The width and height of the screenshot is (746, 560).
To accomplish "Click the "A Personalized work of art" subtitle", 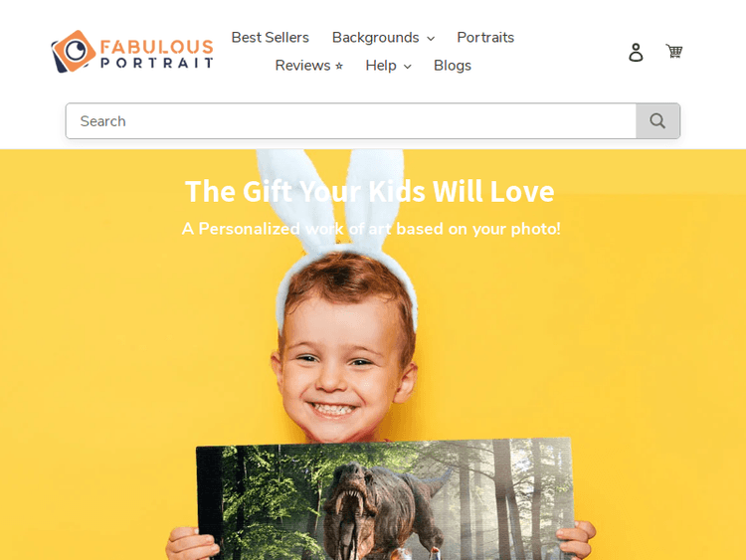I will pyautogui.click(x=371, y=229).
